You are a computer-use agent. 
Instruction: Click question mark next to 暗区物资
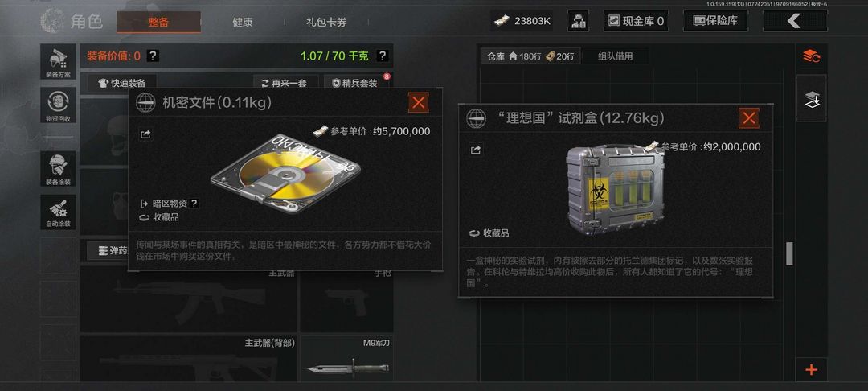click(194, 204)
